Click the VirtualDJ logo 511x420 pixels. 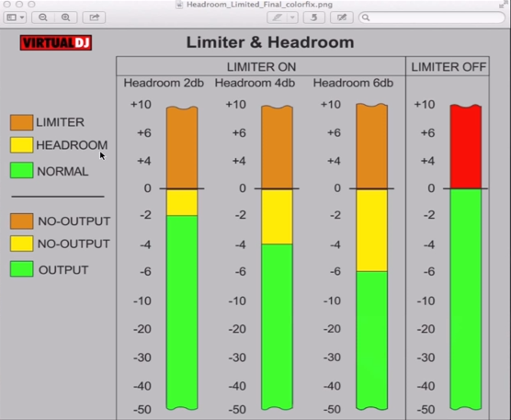click(56, 42)
